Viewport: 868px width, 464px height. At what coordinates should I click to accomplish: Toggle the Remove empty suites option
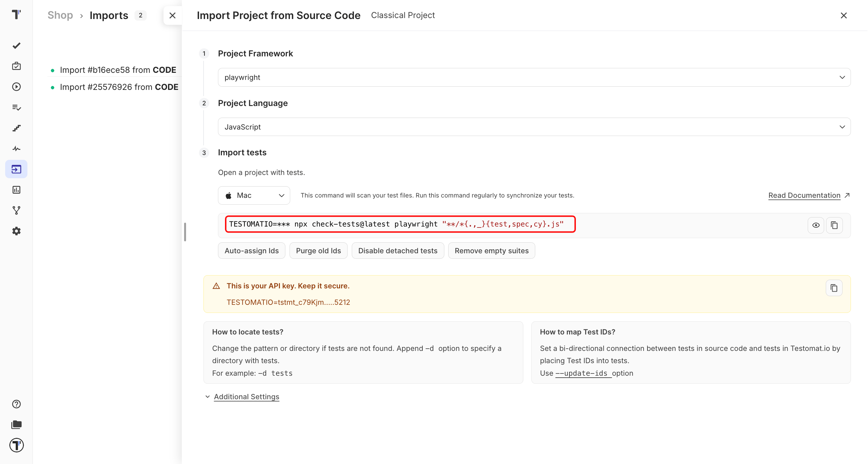(x=492, y=250)
